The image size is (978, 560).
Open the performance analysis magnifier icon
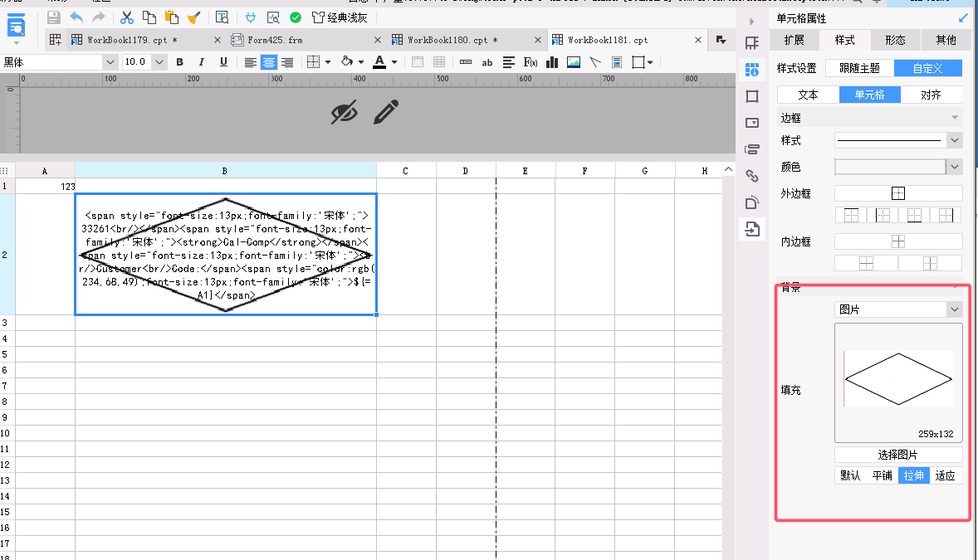click(x=273, y=17)
